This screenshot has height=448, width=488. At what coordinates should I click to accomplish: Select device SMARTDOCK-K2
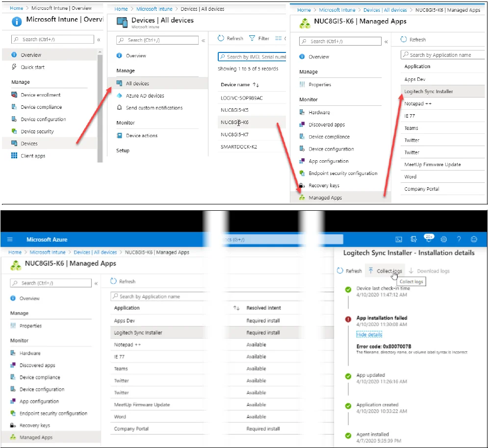point(252,147)
